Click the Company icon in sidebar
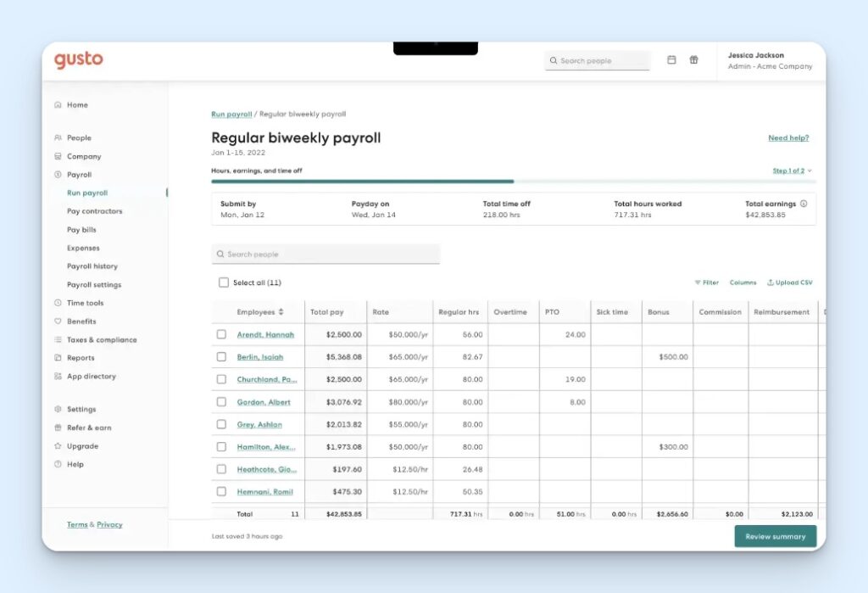This screenshot has height=593, width=868. pyautogui.click(x=58, y=156)
